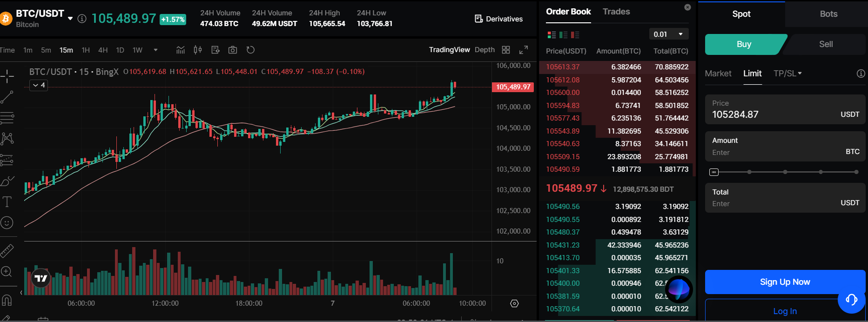868x322 pixels.
Task: Select the 5m chart interval
Action: pyautogui.click(x=46, y=50)
